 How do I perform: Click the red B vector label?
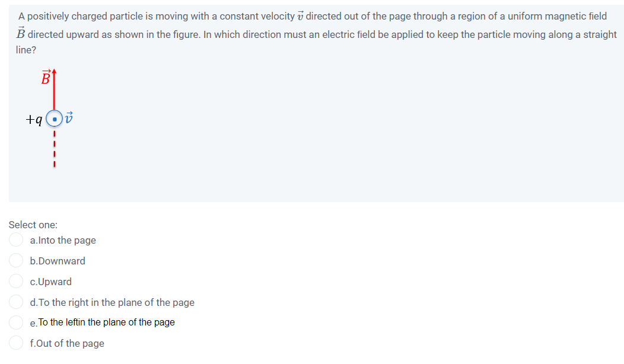point(45,77)
